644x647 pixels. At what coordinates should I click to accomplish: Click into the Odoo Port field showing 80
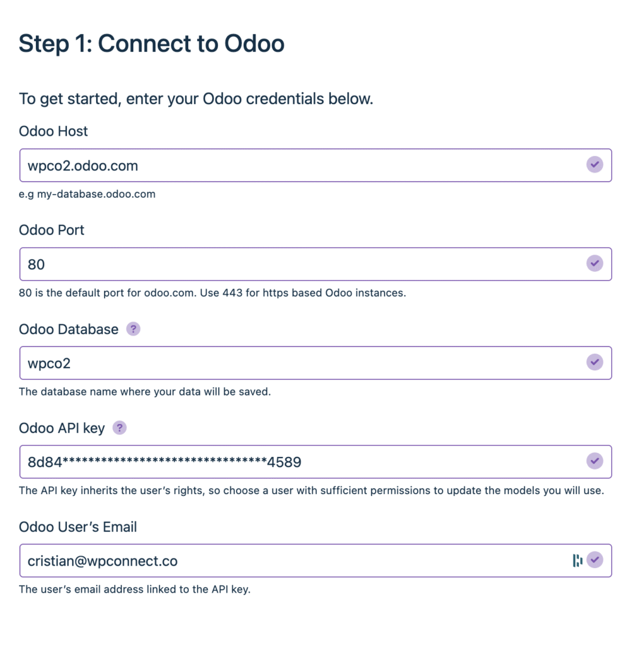coord(303,264)
